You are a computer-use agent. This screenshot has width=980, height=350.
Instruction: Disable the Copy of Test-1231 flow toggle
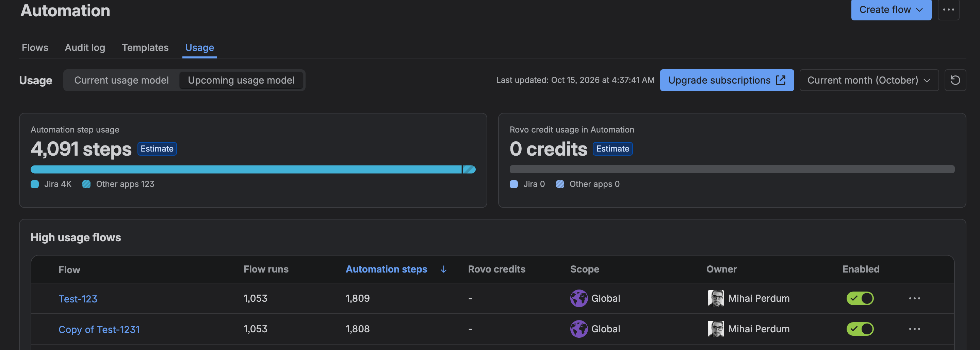point(860,329)
